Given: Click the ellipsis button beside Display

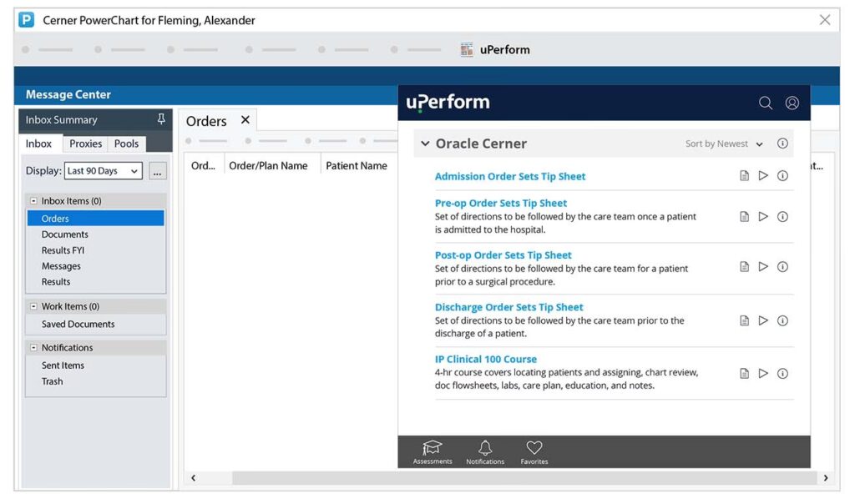Looking at the screenshot, I should [158, 171].
